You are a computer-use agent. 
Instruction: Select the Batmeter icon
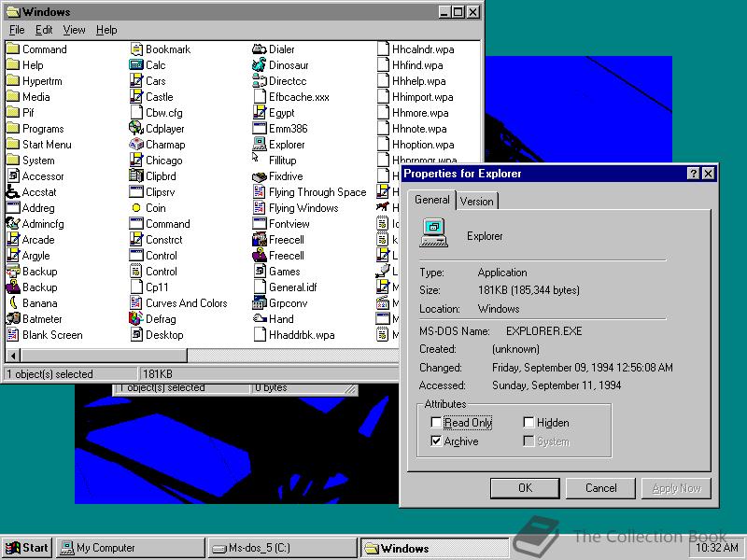[13, 318]
